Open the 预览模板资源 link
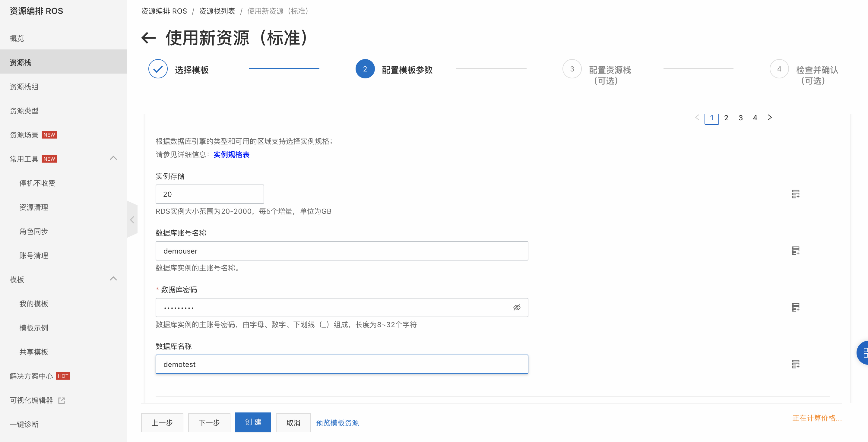This screenshot has width=868, height=442. click(337, 422)
